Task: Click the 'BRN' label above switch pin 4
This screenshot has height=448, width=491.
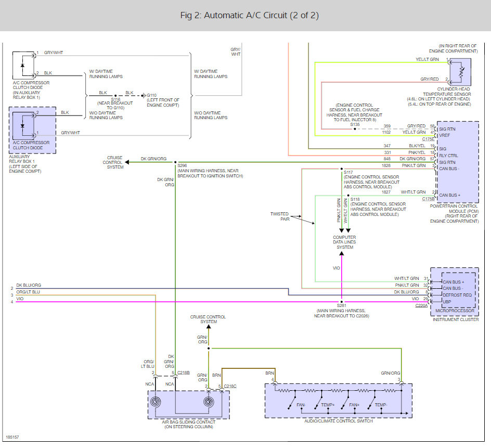Action: tap(269, 373)
